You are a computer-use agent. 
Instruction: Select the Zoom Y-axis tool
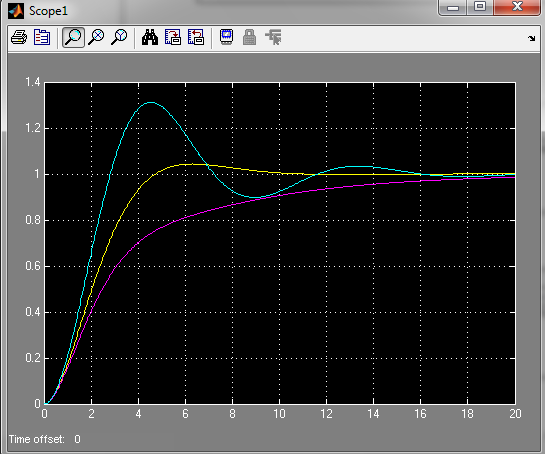(x=119, y=37)
